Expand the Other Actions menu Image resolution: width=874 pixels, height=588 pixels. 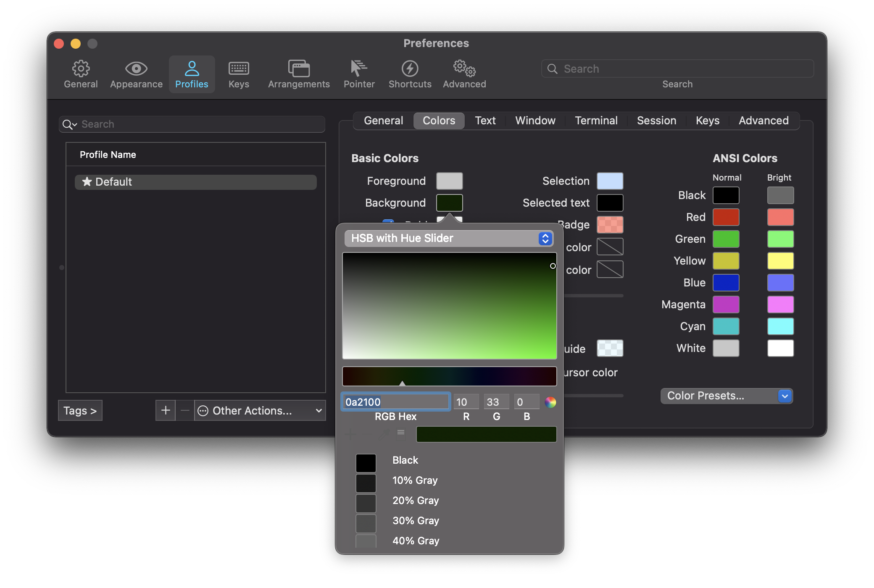[260, 410]
